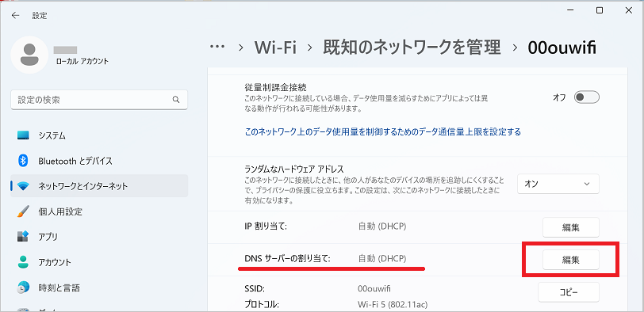This screenshot has height=312, width=644.
Task: Open 個人用設定 category
Action: (99, 211)
